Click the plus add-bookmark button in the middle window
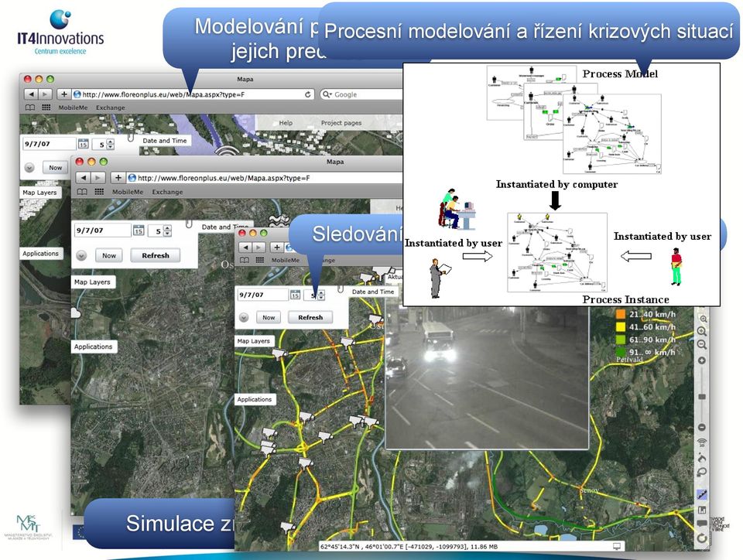Image resolution: width=743 pixels, height=560 pixels. pyautogui.click(x=118, y=178)
